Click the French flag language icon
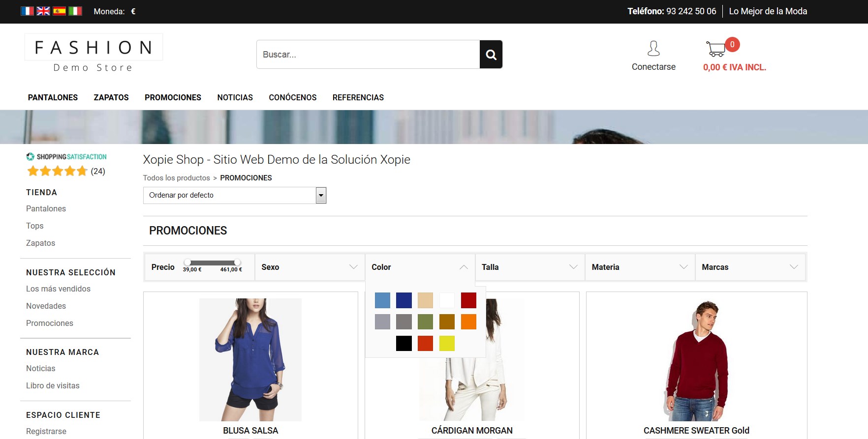The width and height of the screenshot is (868, 439). coord(27,11)
